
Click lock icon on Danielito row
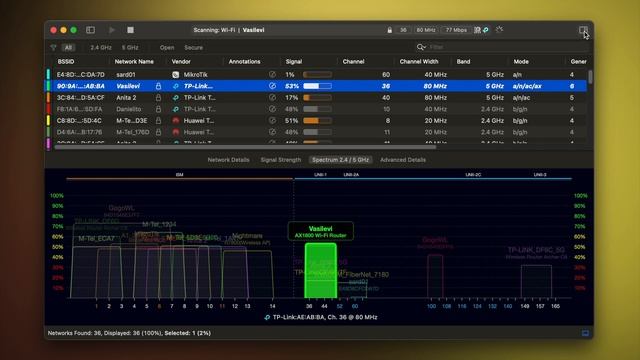coord(158,109)
